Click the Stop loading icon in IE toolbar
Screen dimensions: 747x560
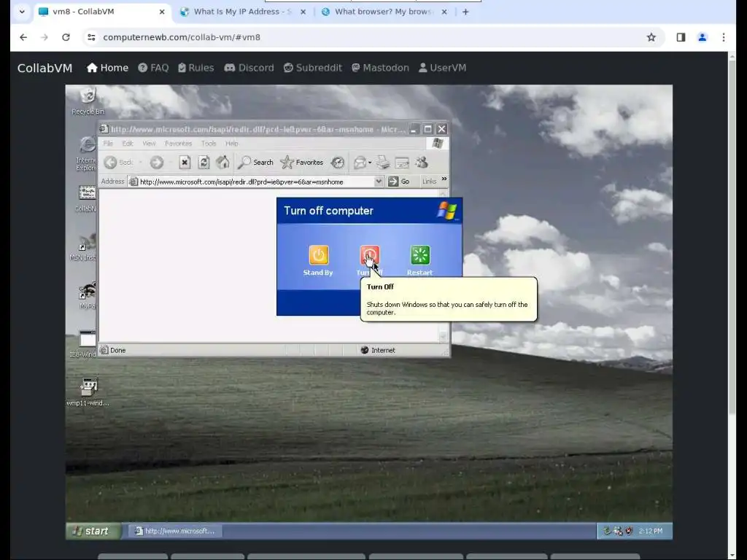[185, 163]
